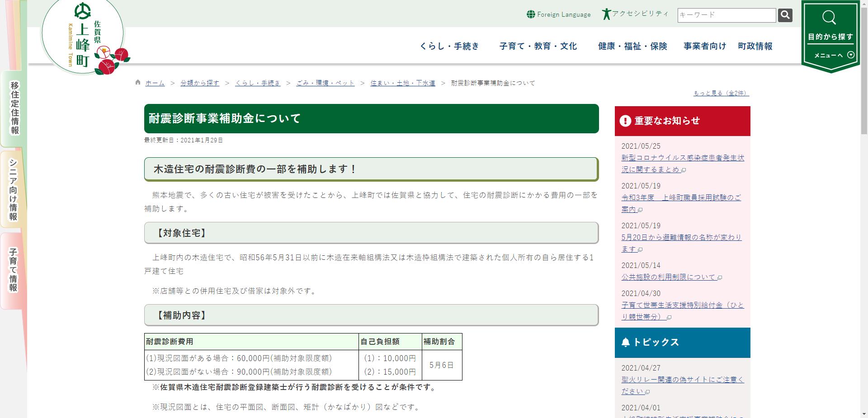
Task: Open the 事業者向け navigation menu
Action: 704,46
